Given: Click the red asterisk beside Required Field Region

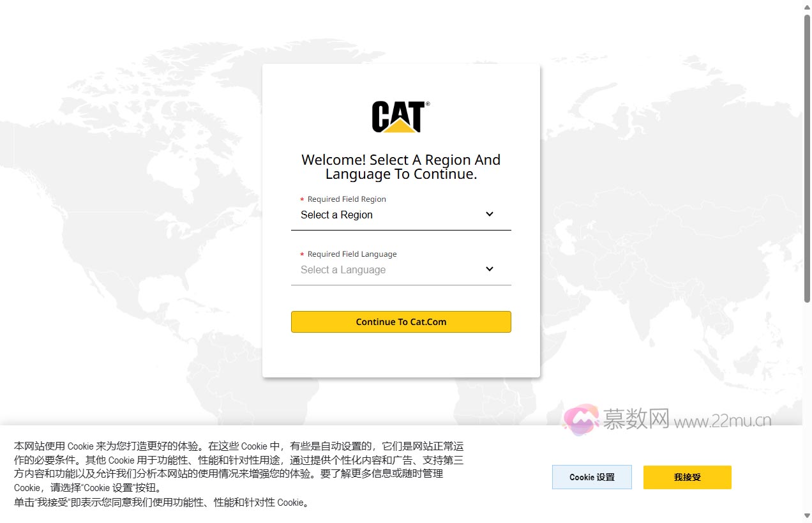Looking at the screenshot, I should [301, 199].
